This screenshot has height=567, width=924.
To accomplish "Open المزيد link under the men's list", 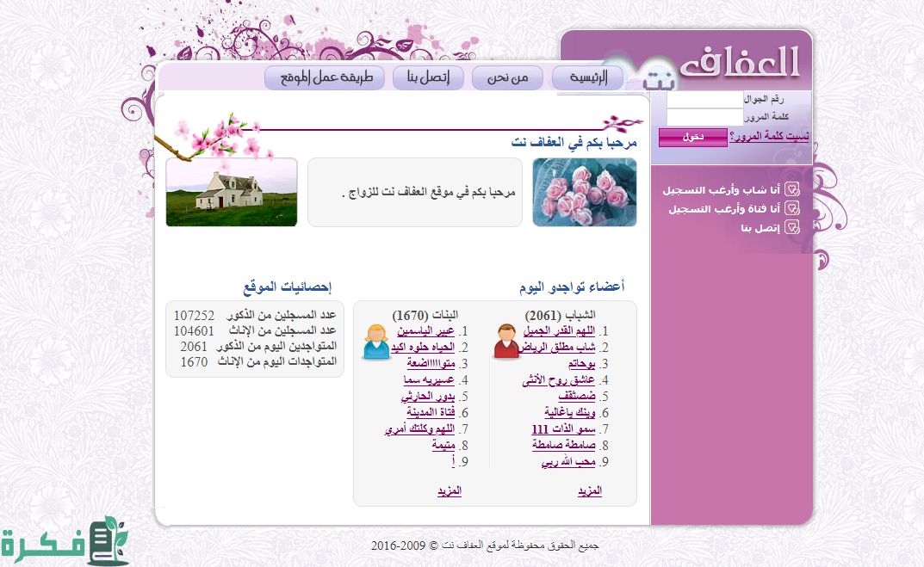I will pyautogui.click(x=589, y=490).
